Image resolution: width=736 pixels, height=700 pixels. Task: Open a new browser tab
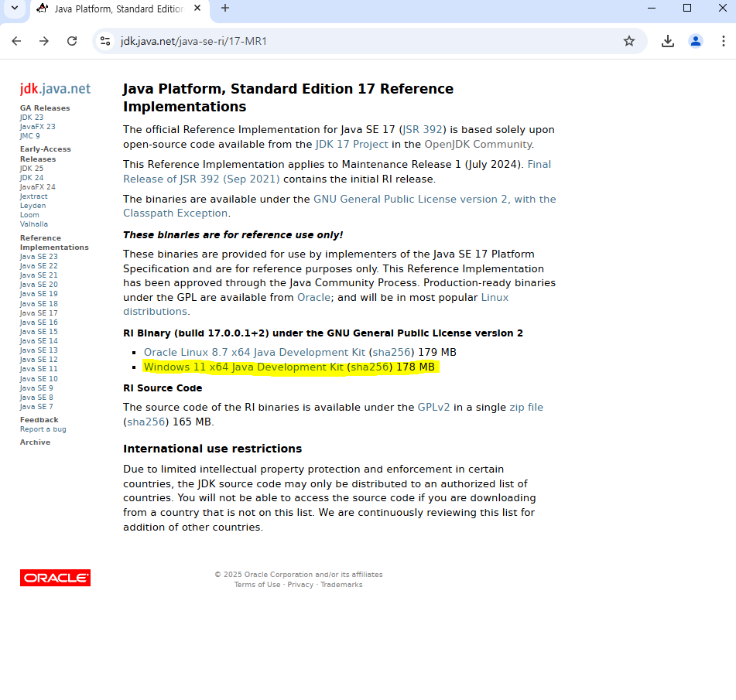(225, 8)
